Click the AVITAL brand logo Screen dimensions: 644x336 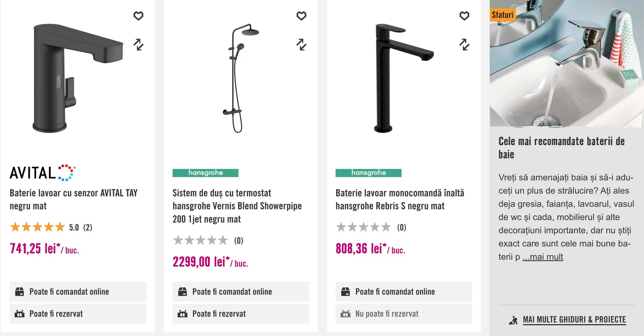pyautogui.click(x=42, y=173)
